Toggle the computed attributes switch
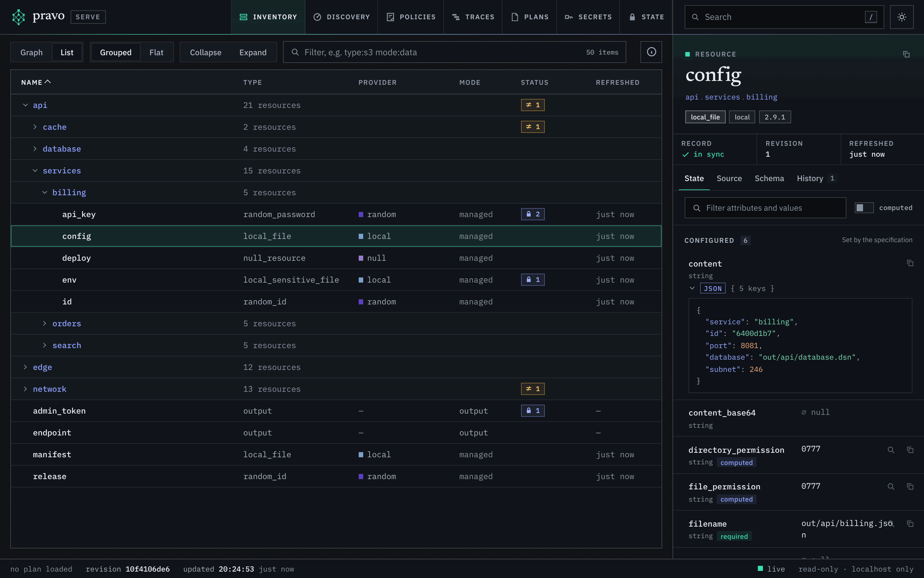The width and height of the screenshot is (924, 578). [864, 207]
